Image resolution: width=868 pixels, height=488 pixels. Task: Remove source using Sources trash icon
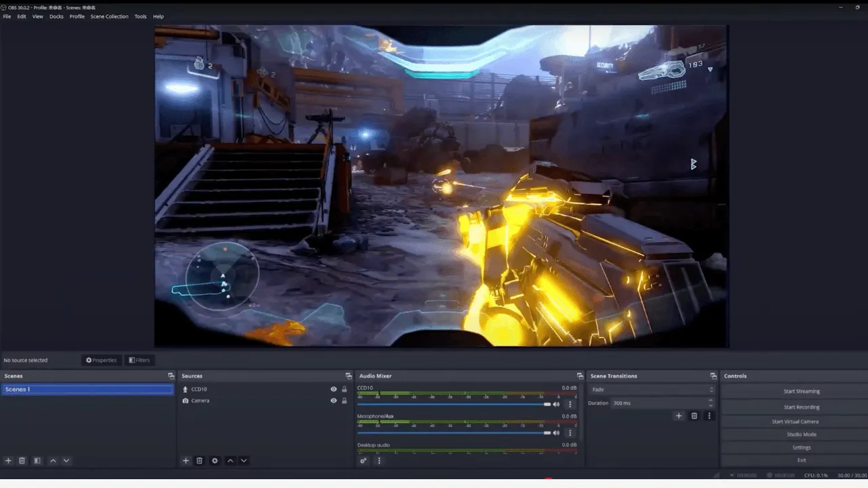tap(199, 460)
